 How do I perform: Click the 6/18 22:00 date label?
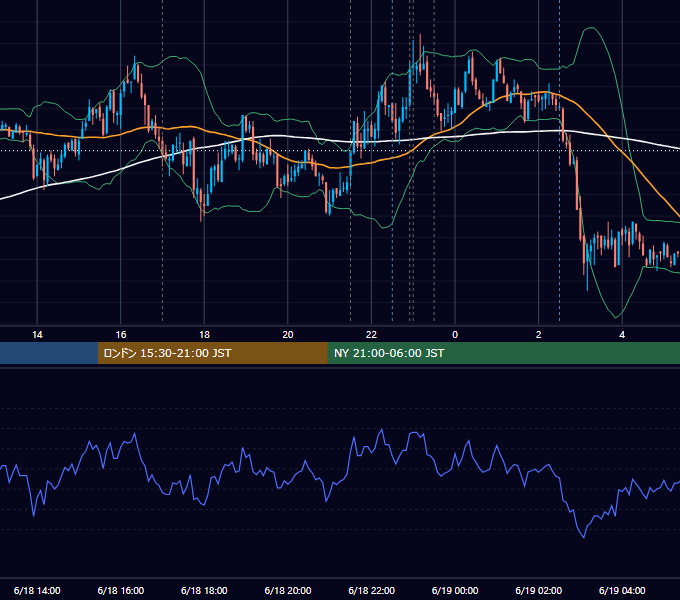(372, 590)
